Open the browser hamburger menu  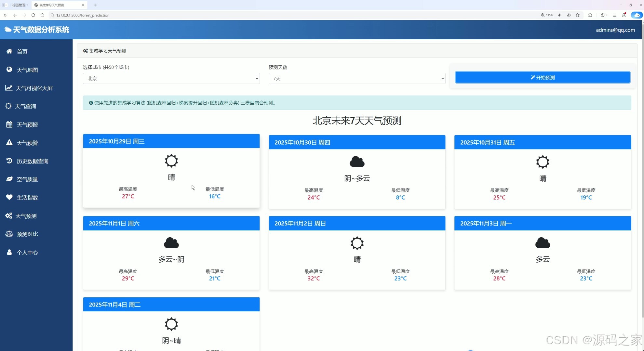pos(614,15)
